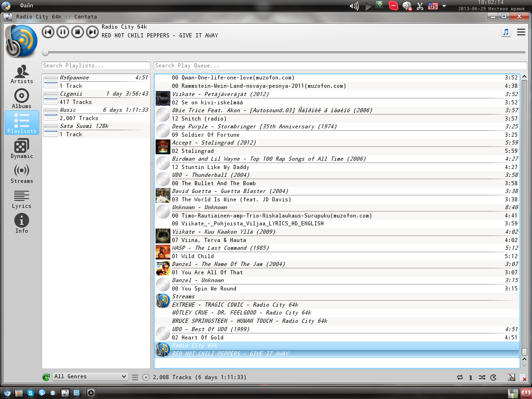Select the Избранное playlist

click(96, 82)
